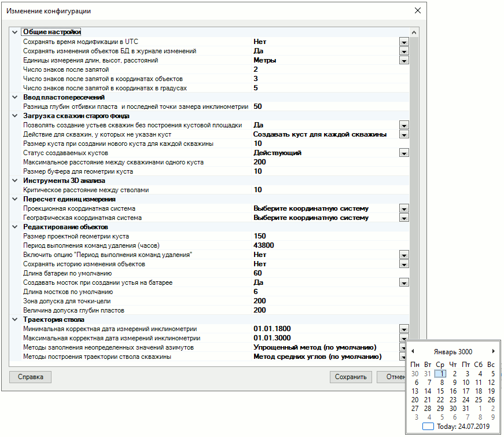504x437 pixels.
Task: Open Сохранять историю изменения объектов dropdown
Action: [x=404, y=265]
